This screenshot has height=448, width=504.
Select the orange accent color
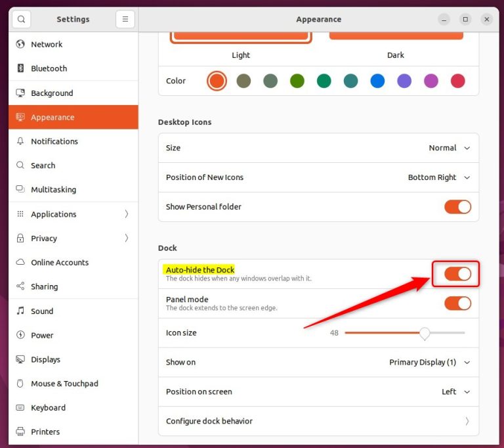point(217,81)
